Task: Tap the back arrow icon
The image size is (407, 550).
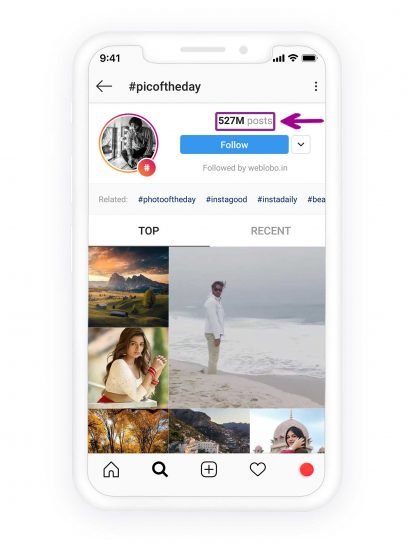Action: [104, 86]
